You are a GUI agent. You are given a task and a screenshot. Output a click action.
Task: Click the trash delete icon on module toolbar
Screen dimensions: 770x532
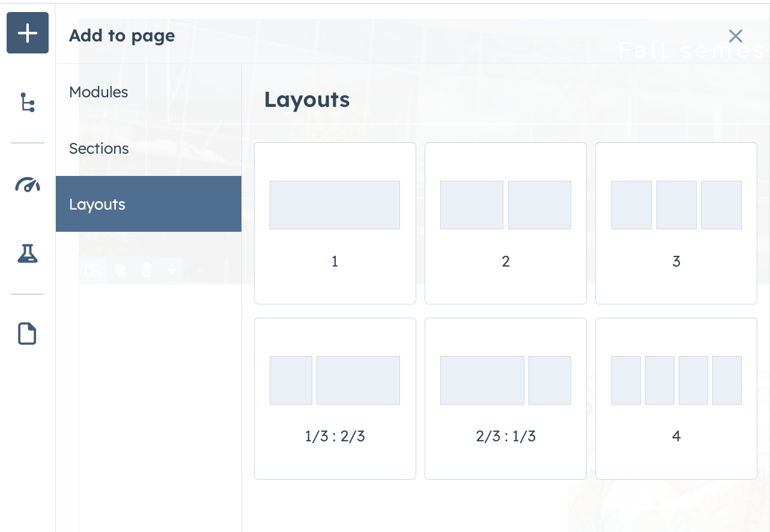[147, 270]
